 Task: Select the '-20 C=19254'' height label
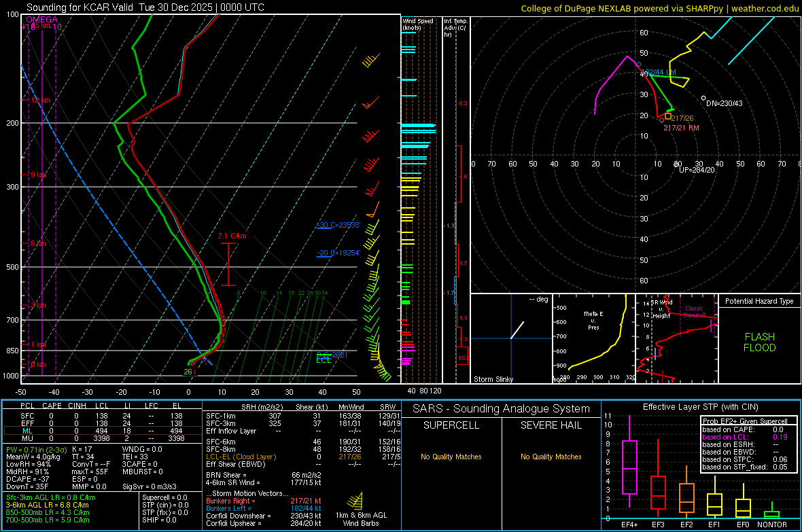(x=338, y=253)
